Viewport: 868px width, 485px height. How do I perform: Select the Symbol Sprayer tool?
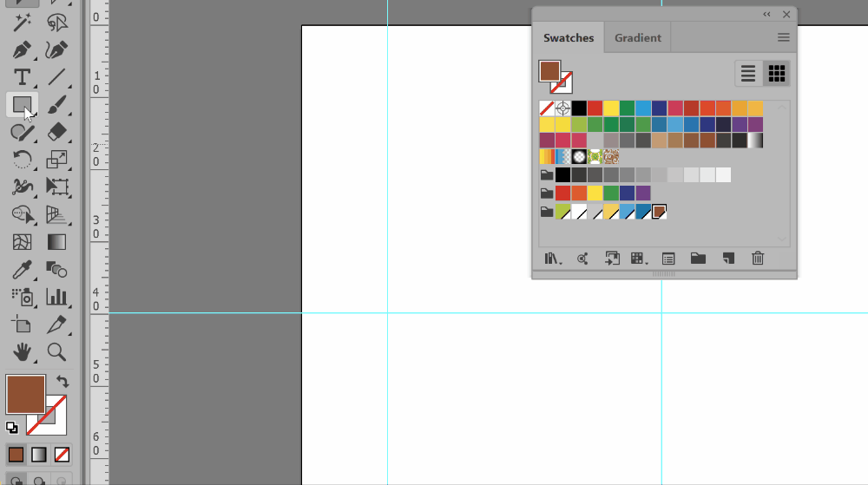click(x=23, y=297)
